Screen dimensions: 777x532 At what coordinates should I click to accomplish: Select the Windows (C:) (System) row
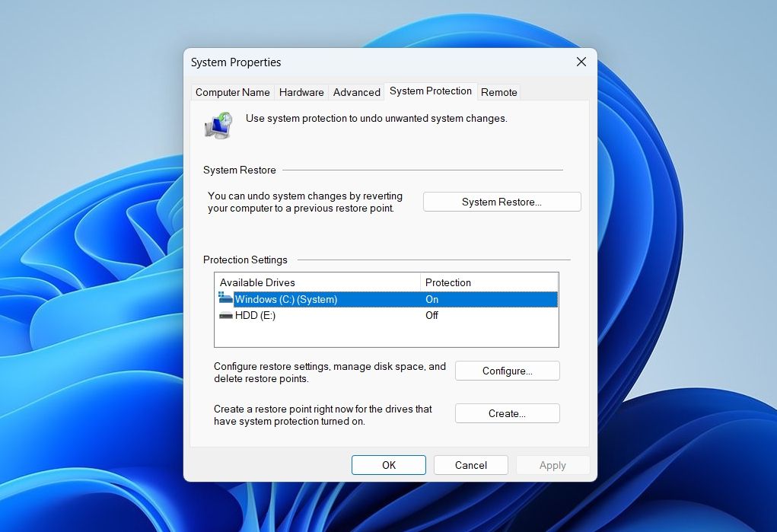coord(387,299)
